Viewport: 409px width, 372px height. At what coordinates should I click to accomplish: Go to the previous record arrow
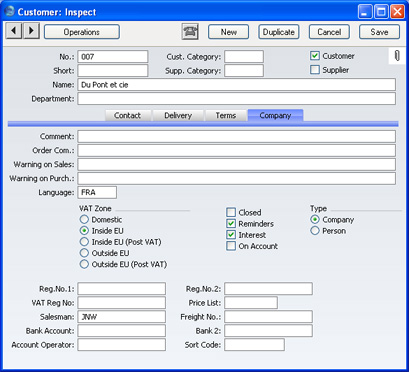point(14,31)
